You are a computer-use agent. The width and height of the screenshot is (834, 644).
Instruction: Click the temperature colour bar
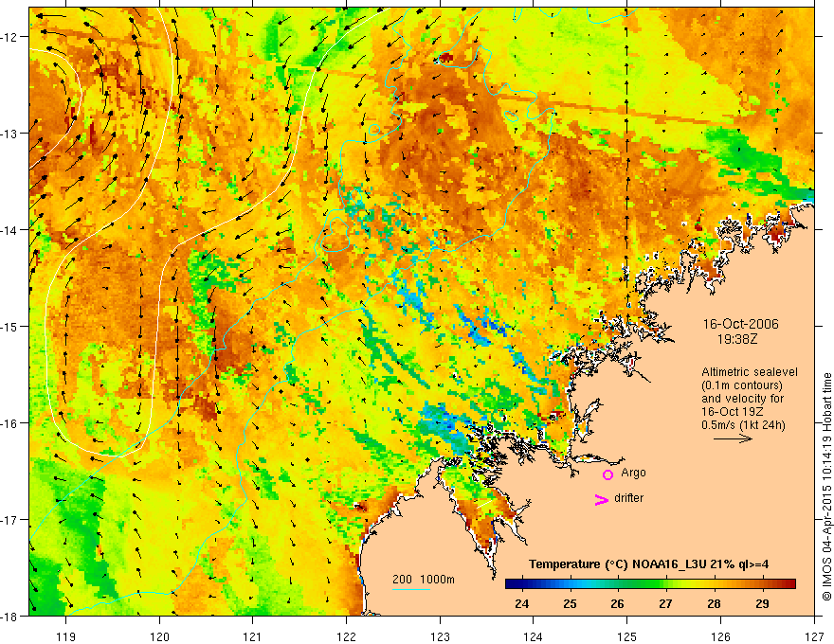pyautogui.click(x=650, y=583)
